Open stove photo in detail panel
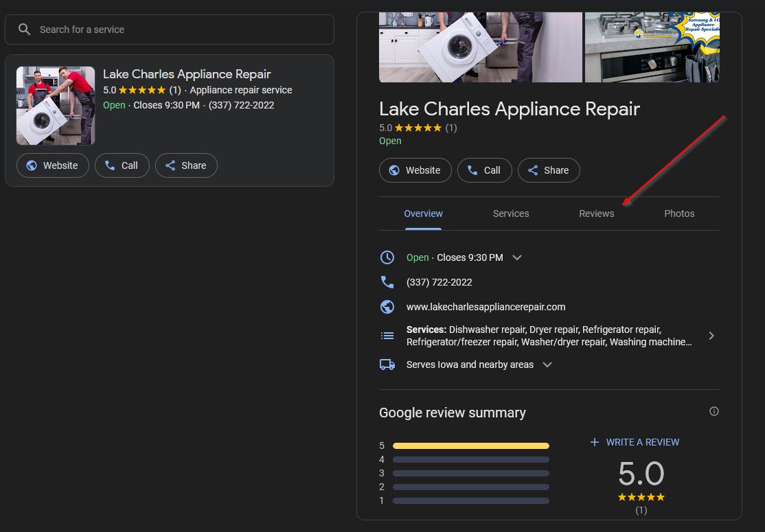The image size is (765, 532). click(652, 47)
